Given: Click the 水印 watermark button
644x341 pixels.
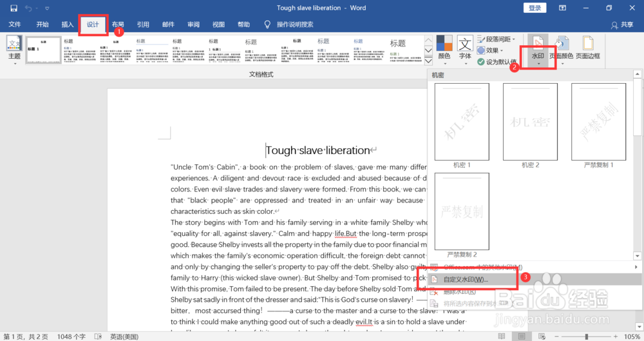Looking at the screenshot, I should click(x=538, y=50).
